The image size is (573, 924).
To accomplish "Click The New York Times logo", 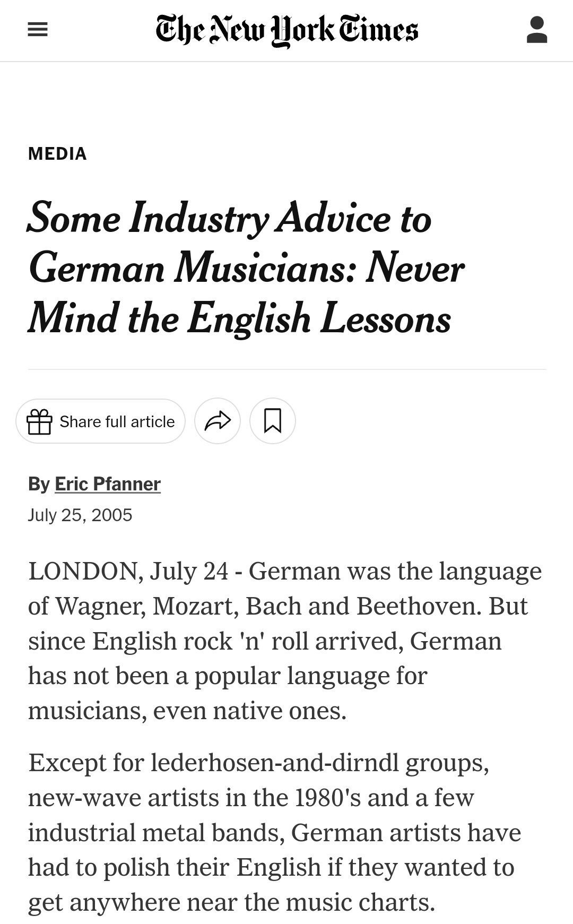I will click(x=286, y=30).
